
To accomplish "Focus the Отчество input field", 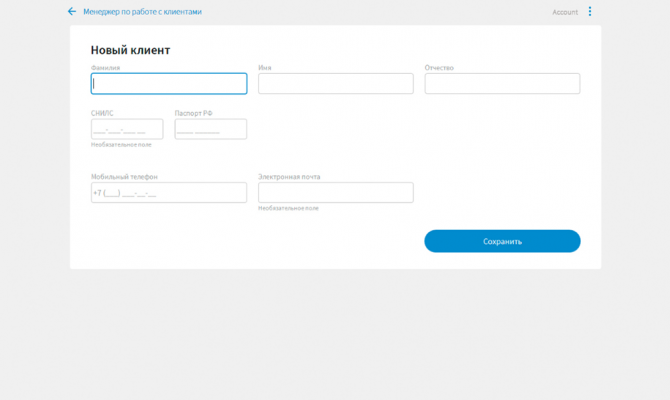I will [502, 83].
